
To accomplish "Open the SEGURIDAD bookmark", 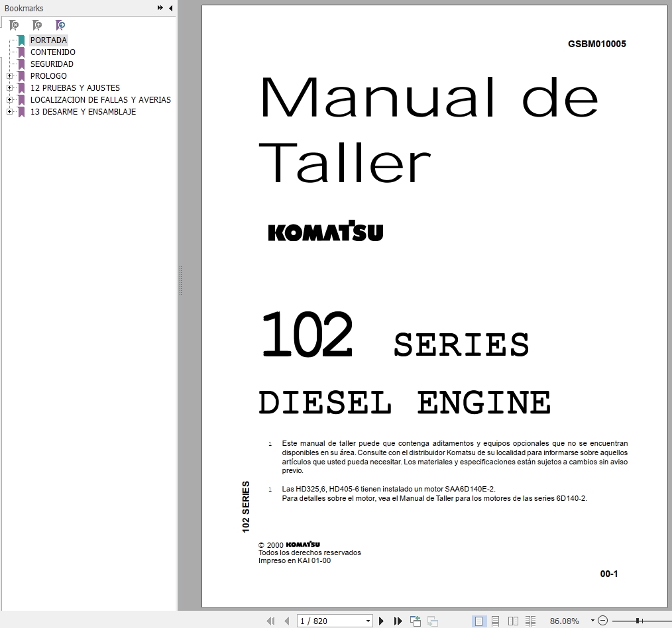I will tap(52, 64).
